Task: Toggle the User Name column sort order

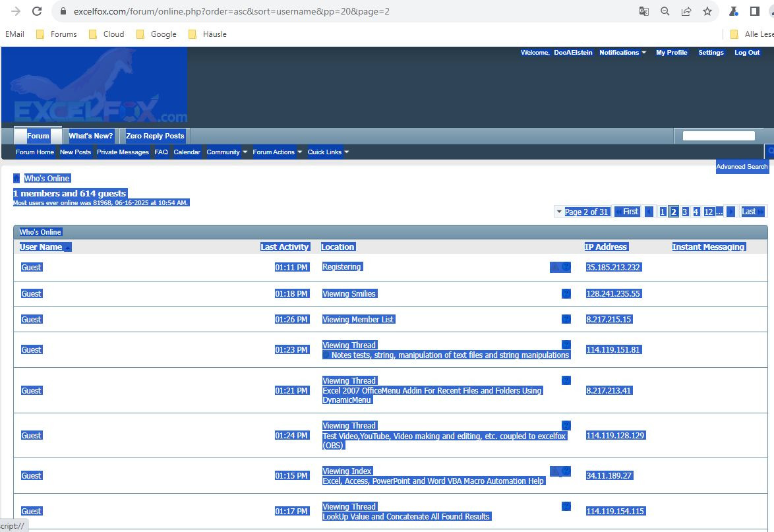Action: [45, 247]
